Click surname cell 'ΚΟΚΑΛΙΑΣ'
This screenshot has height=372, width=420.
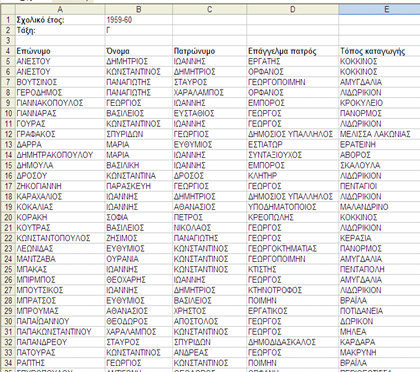coord(60,207)
